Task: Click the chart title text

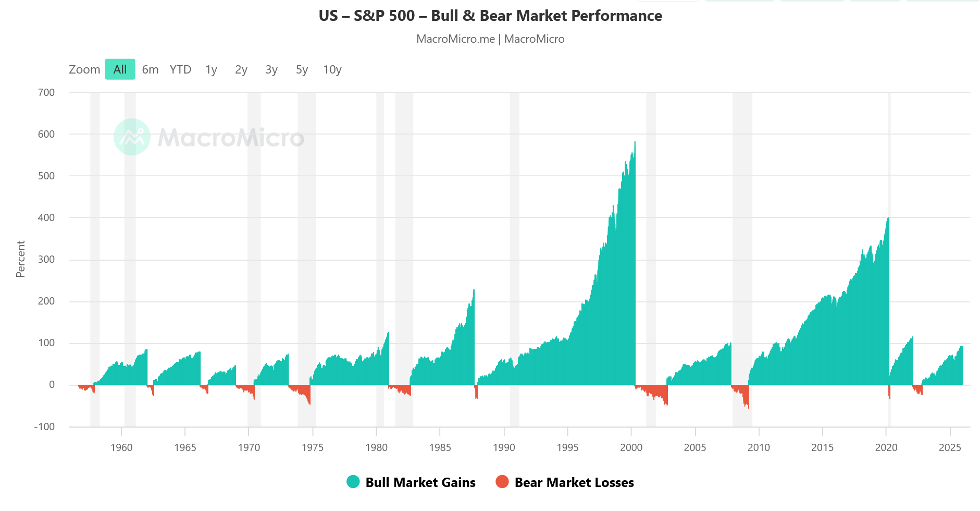Action: [x=490, y=16]
